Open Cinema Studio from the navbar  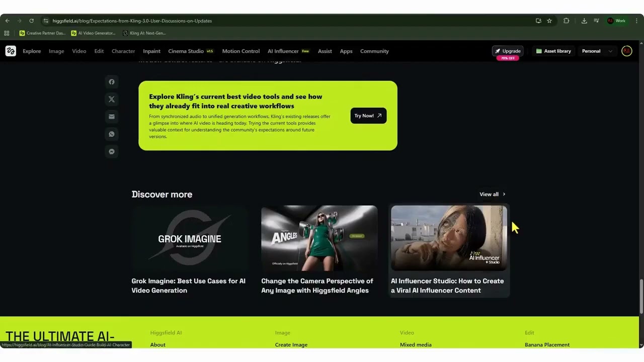(x=191, y=51)
